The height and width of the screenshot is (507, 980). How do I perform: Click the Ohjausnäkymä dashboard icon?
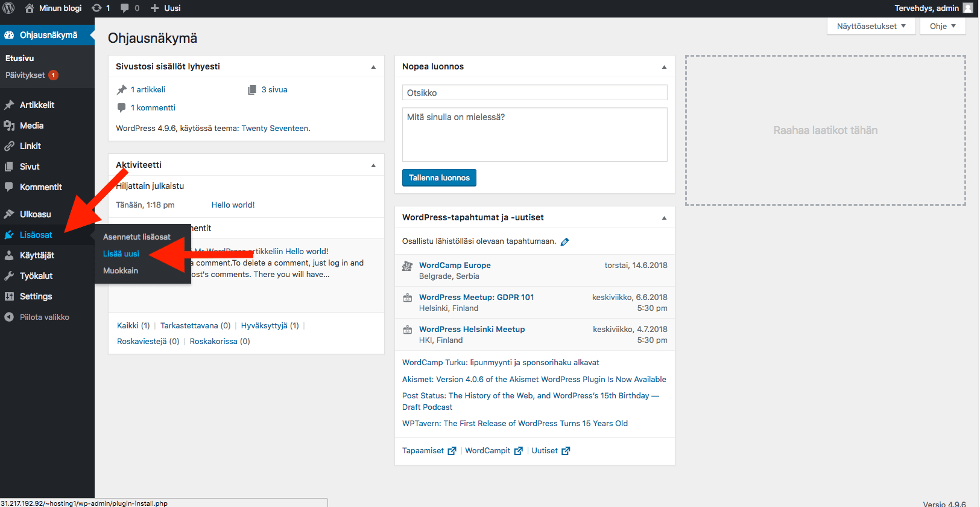click(9, 35)
